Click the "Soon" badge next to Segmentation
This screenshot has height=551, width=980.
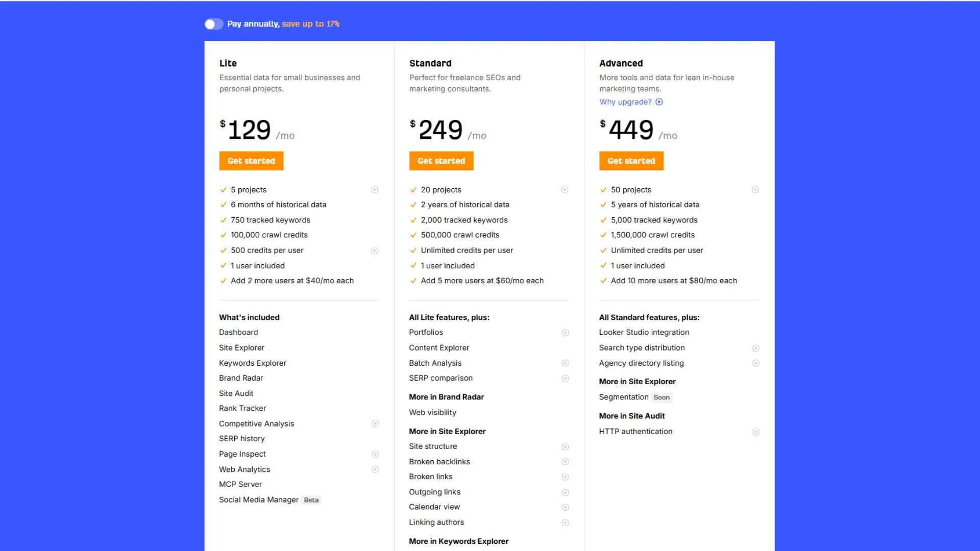(x=661, y=397)
